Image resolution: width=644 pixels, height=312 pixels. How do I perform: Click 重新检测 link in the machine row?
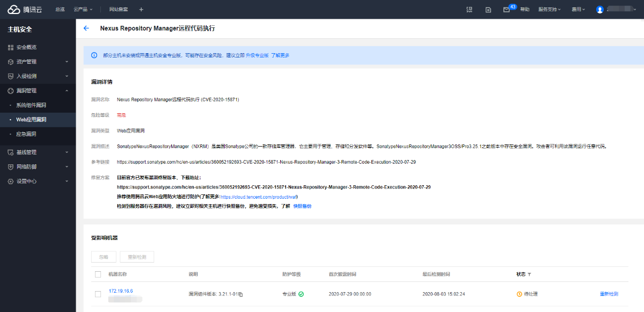click(609, 294)
